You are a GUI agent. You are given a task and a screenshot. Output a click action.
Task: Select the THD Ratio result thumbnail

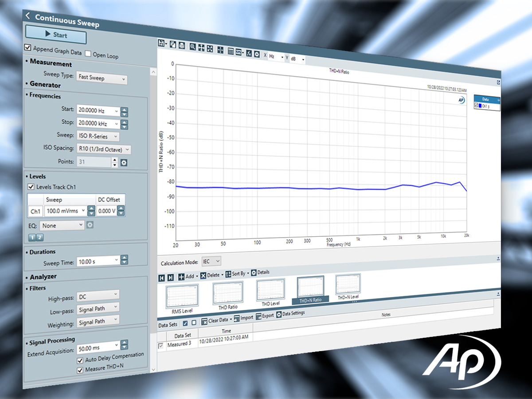227,294
